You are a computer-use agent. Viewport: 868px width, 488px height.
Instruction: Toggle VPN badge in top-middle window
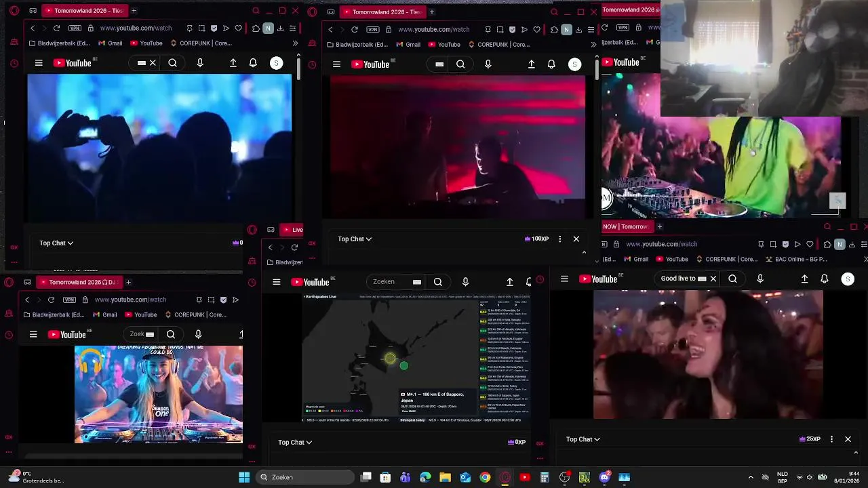pyautogui.click(x=373, y=29)
